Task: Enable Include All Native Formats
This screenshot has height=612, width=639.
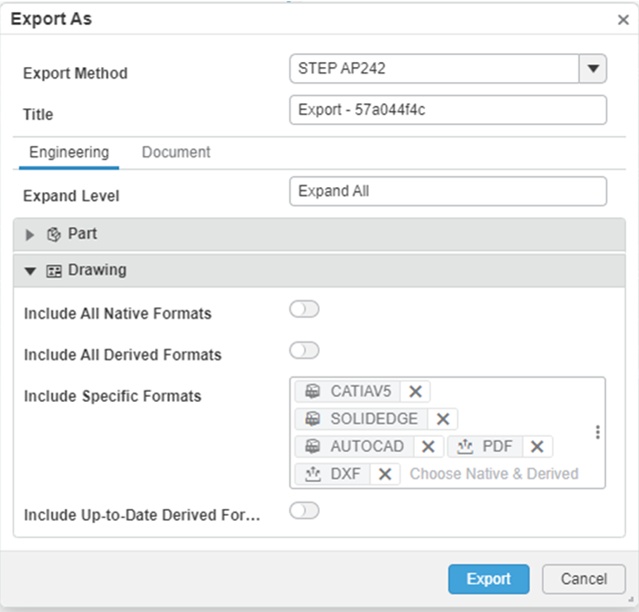Action: [x=304, y=310]
